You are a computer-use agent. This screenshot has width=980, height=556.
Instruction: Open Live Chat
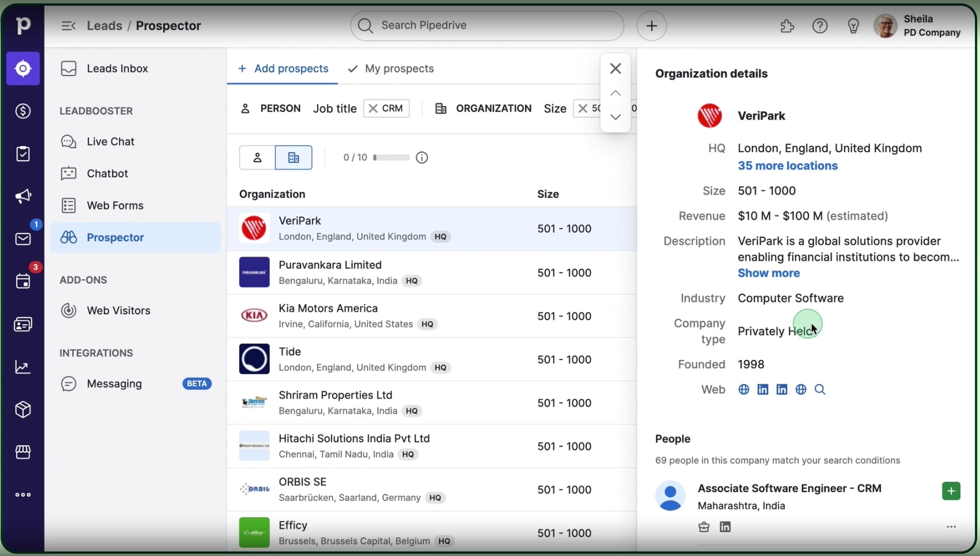pos(136,142)
